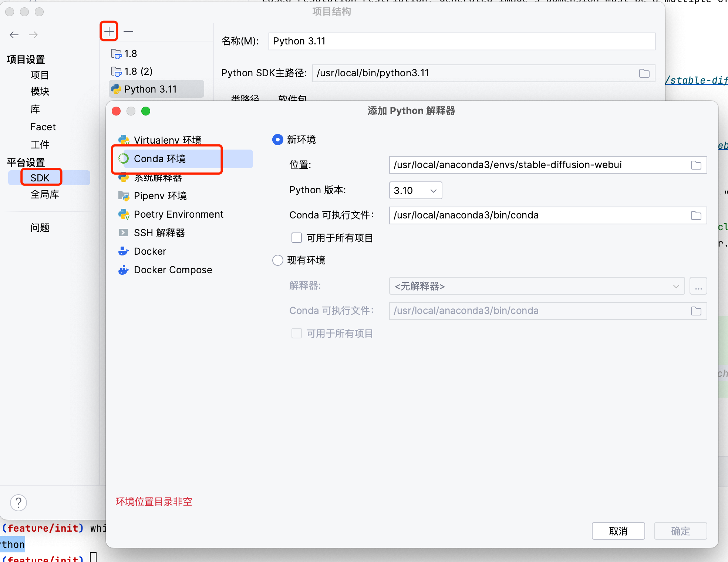
Task: Click the plus icon to add SDK
Action: tap(109, 31)
